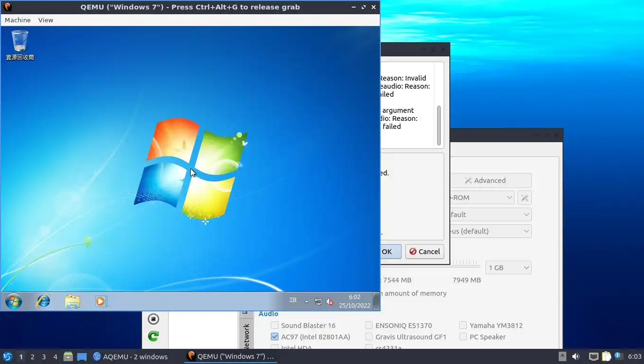Open Windows Media Player taskbar icon
Viewport: 644px width, 364px height.
point(101,301)
